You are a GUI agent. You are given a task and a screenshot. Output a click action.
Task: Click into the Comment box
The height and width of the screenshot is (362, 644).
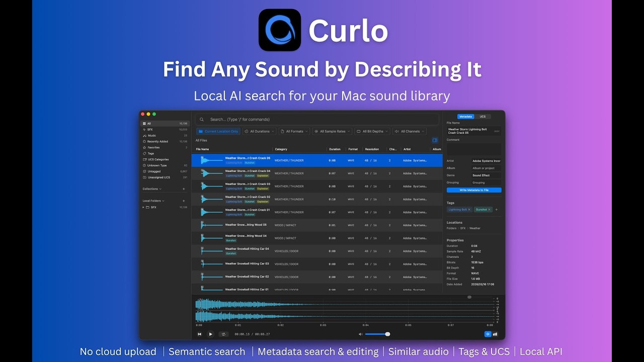tap(474, 149)
